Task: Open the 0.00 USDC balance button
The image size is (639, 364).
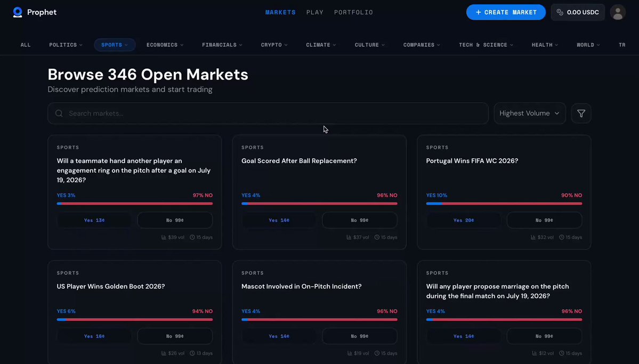Action: click(578, 12)
